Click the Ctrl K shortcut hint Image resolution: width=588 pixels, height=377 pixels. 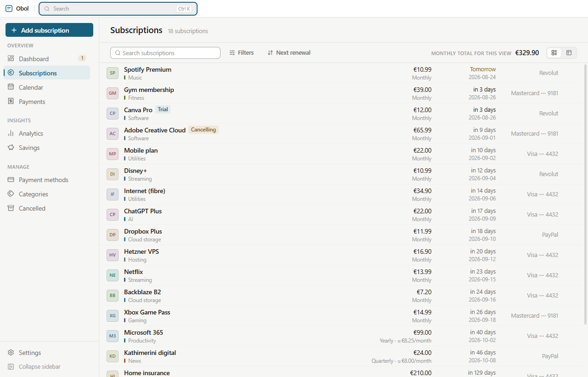tap(184, 9)
